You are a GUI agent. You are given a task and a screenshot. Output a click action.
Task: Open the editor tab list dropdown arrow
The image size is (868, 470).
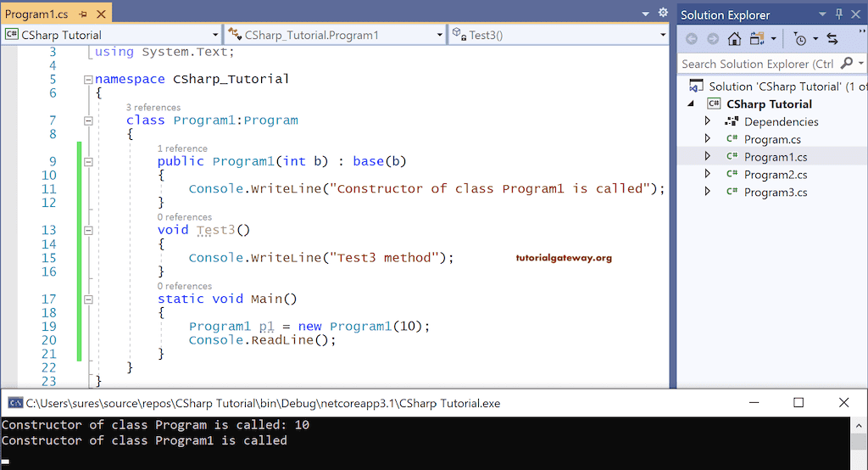tap(645, 14)
